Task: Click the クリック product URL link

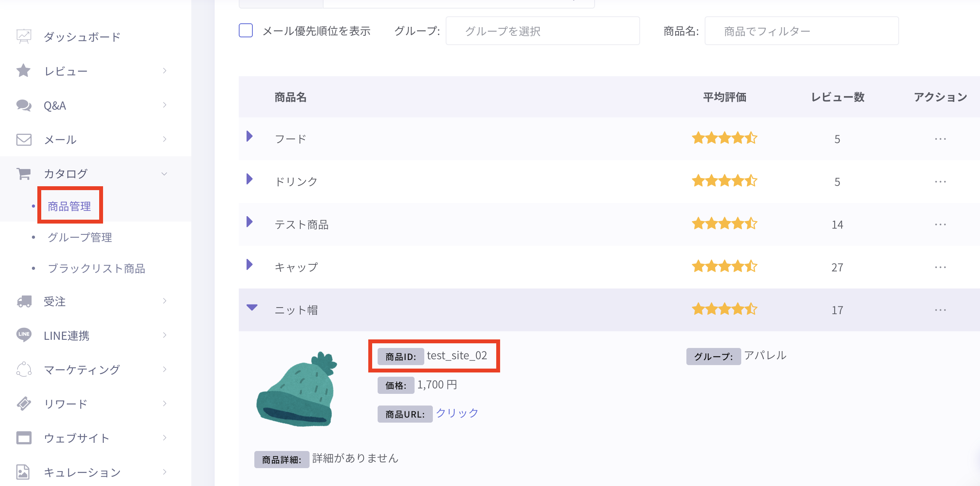Action: [457, 413]
